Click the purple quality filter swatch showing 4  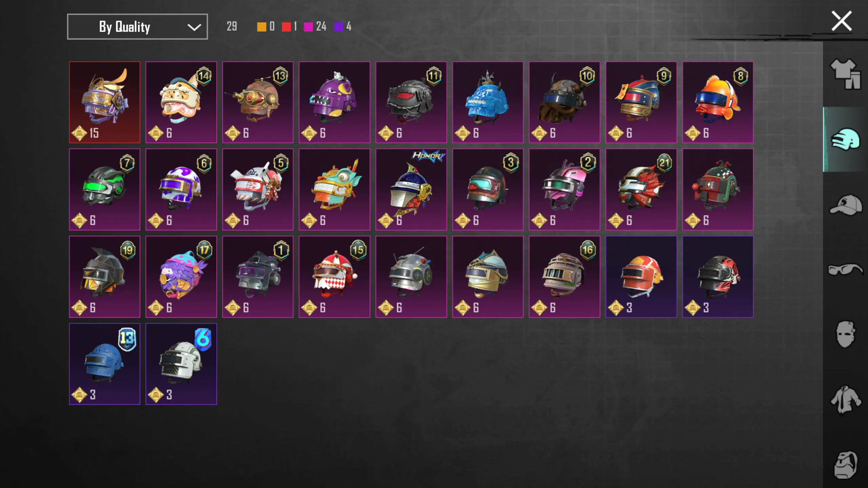click(x=339, y=27)
